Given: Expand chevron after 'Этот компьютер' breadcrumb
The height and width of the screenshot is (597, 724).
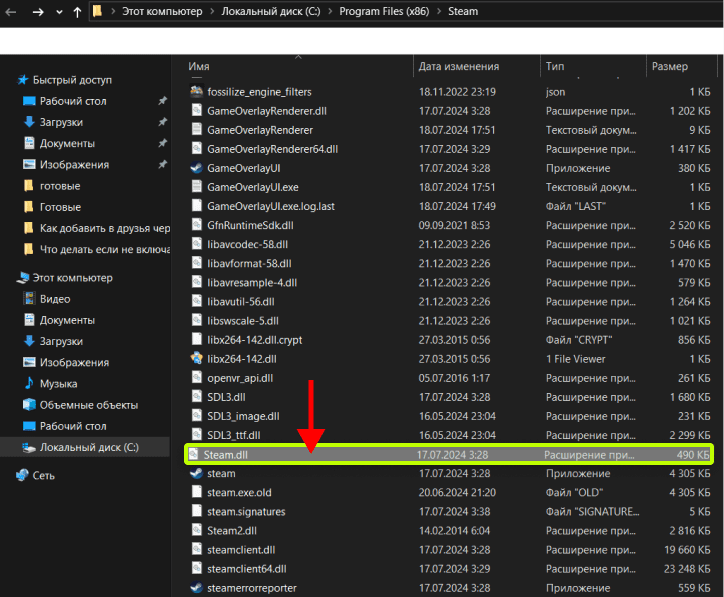Looking at the screenshot, I should click(x=212, y=12).
